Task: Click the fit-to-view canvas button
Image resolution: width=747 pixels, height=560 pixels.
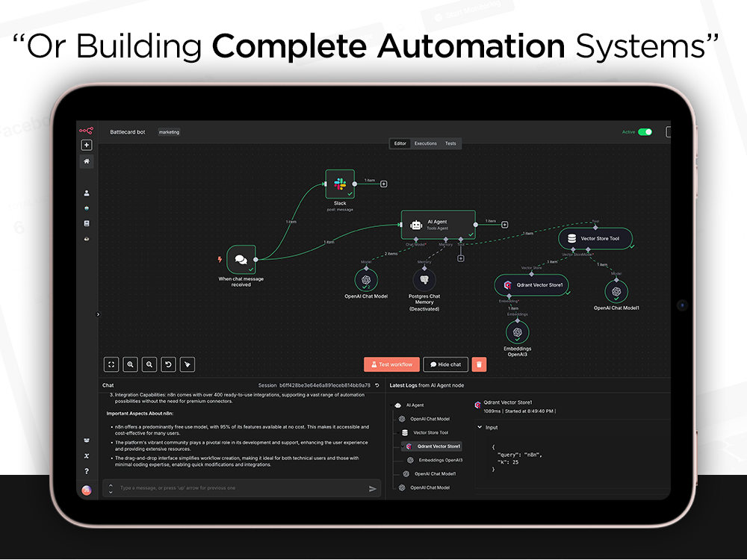Action: coord(111,364)
